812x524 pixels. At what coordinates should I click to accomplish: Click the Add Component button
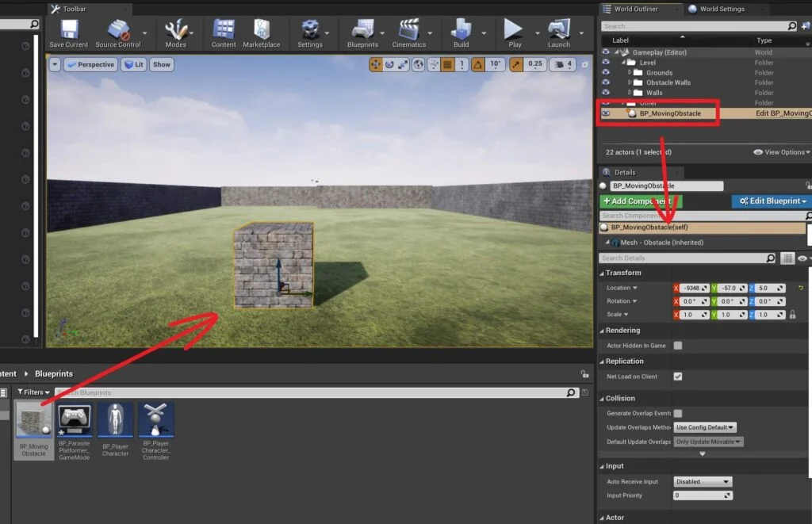pyautogui.click(x=640, y=201)
